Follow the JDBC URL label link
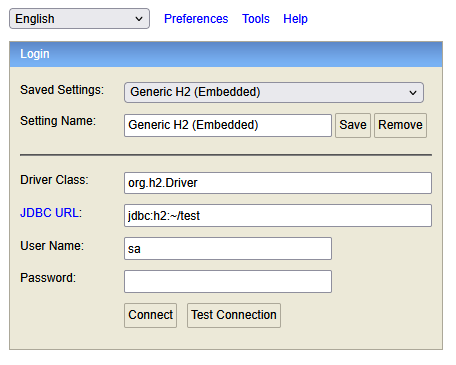Screen dimensions: 456x365 tap(50, 213)
